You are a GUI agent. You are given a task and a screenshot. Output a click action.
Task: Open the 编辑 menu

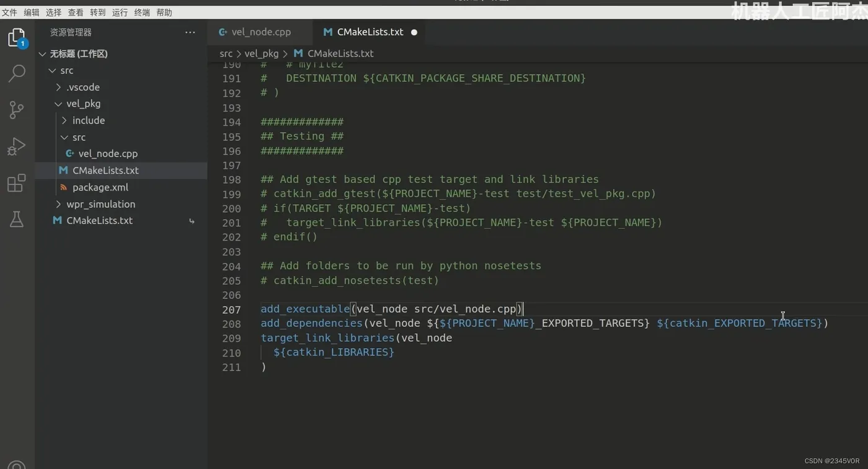(31, 12)
